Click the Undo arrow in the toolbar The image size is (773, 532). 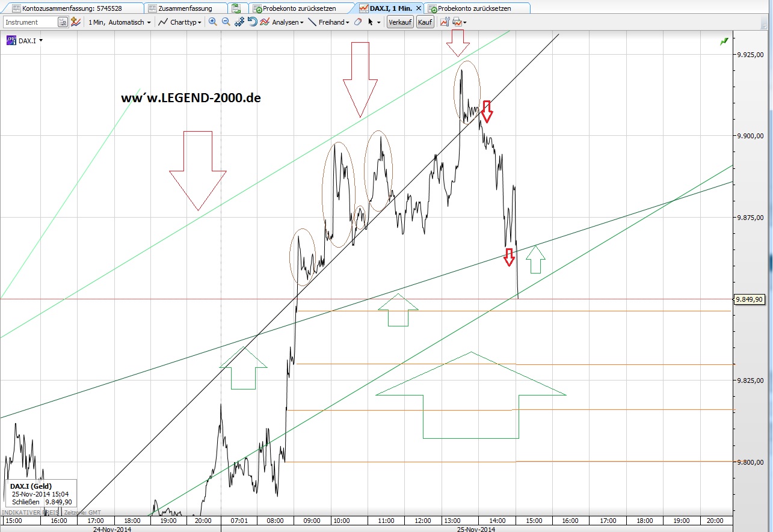pos(252,22)
